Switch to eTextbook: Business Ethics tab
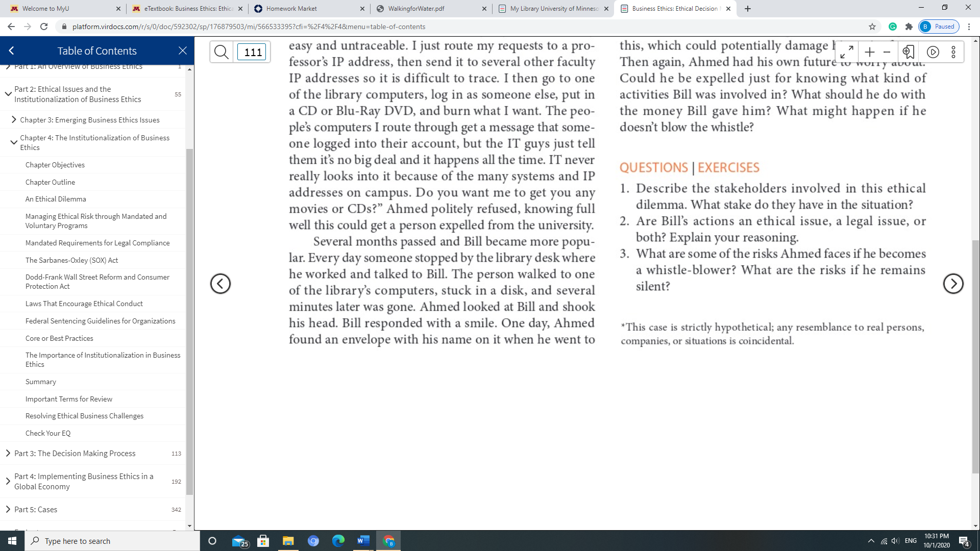The image size is (980, 551). [187, 9]
